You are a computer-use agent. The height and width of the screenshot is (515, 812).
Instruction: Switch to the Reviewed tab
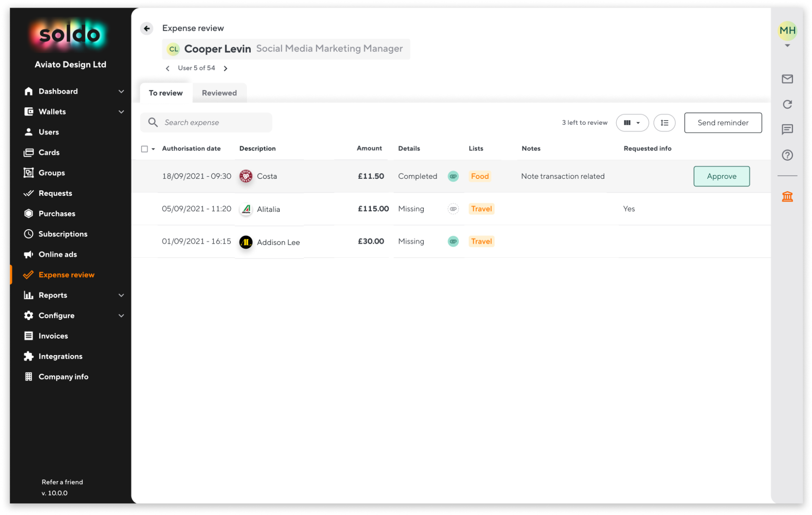(219, 93)
